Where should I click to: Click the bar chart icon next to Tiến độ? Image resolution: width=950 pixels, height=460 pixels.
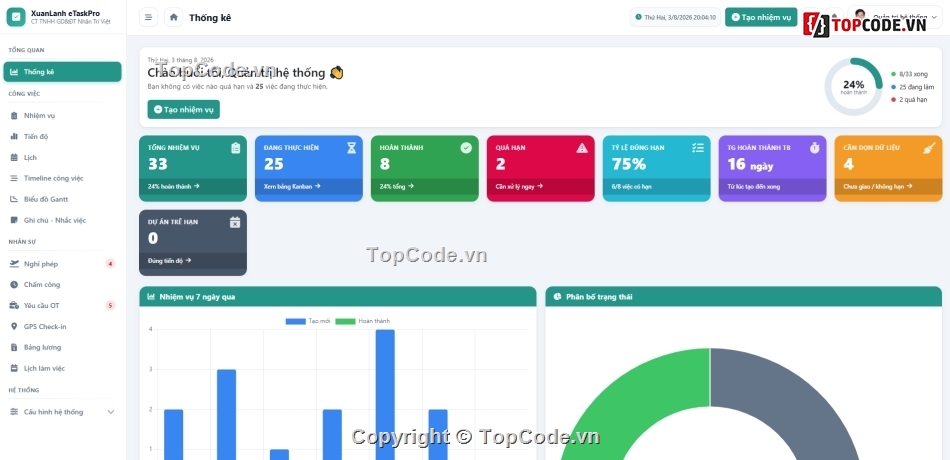click(x=15, y=136)
